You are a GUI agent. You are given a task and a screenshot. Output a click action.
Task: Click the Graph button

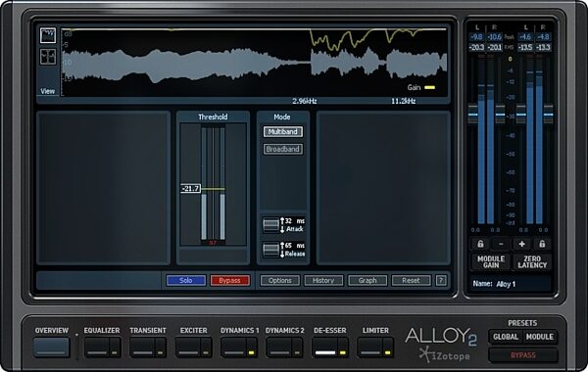coord(367,280)
